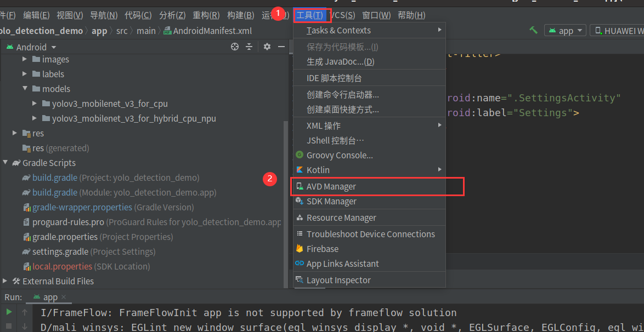Screen dimensions: 644x332
Task: Open the 视图(V) menu
Action: pyautogui.click(x=70, y=15)
